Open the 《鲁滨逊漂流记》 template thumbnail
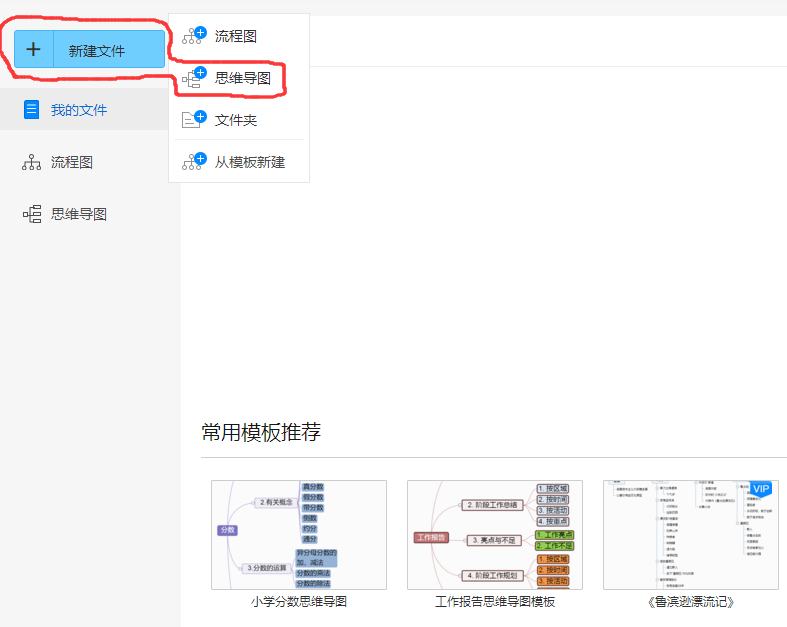Viewport: 787px width, 627px height. (691, 535)
